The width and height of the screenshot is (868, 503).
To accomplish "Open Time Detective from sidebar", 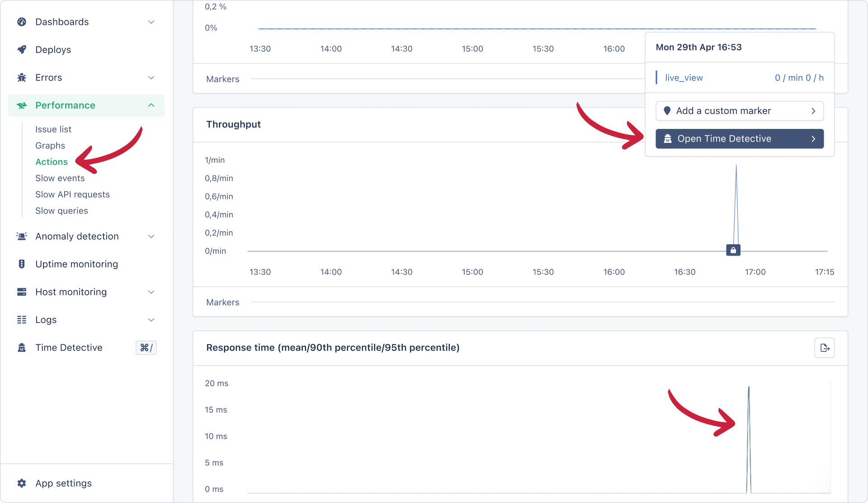I will click(69, 347).
